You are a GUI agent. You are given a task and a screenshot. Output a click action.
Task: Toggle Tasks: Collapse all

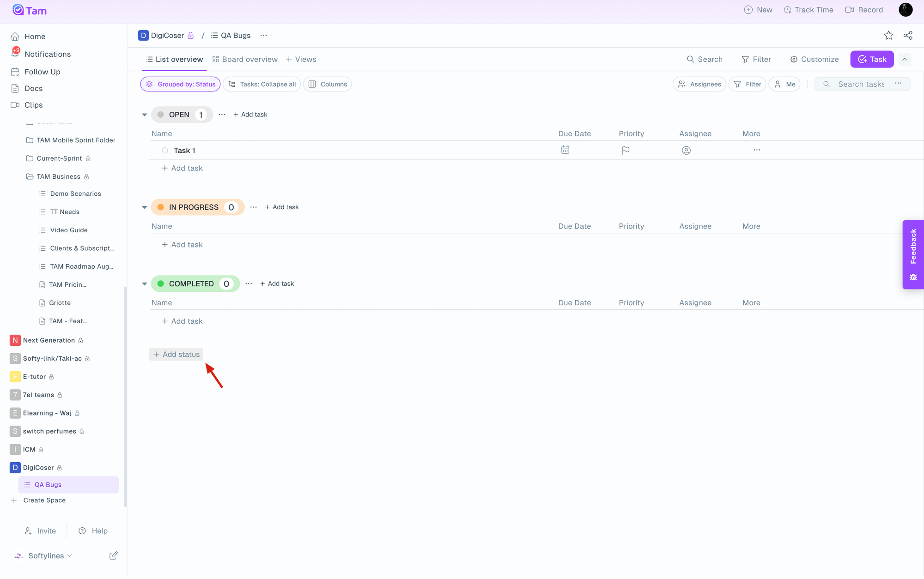click(262, 84)
